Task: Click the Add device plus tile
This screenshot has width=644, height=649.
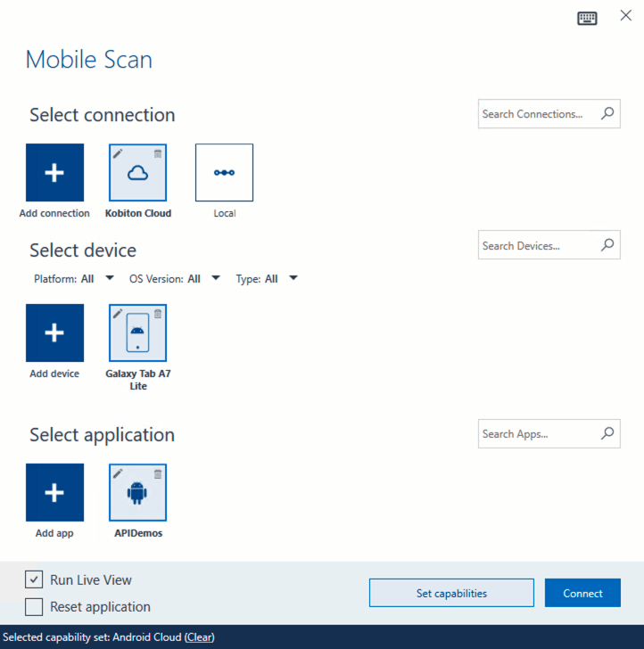Action: pos(54,333)
